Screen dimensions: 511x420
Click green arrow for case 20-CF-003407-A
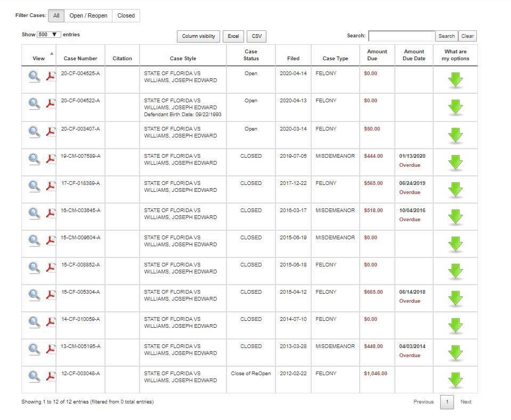455,135
